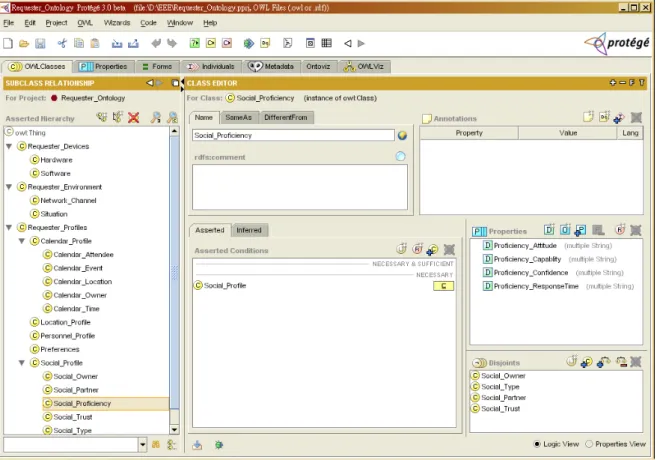Open the DifferentFrom tab
The image size is (657, 460).
pyautogui.click(x=286, y=118)
